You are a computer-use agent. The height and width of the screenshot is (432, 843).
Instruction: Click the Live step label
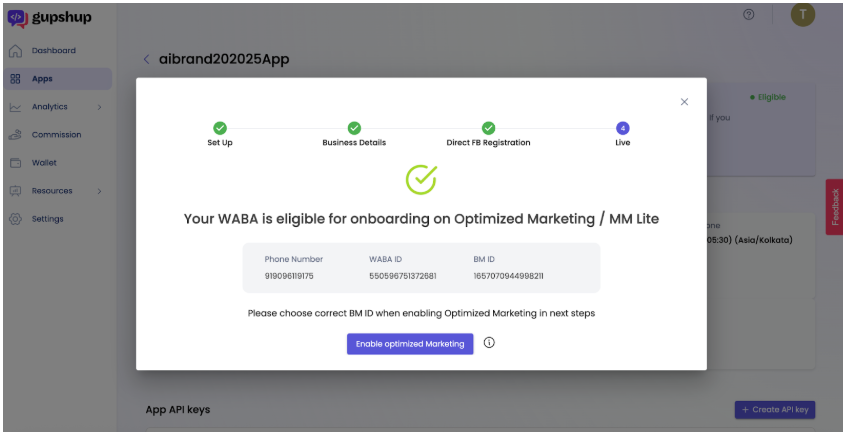(x=623, y=142)
